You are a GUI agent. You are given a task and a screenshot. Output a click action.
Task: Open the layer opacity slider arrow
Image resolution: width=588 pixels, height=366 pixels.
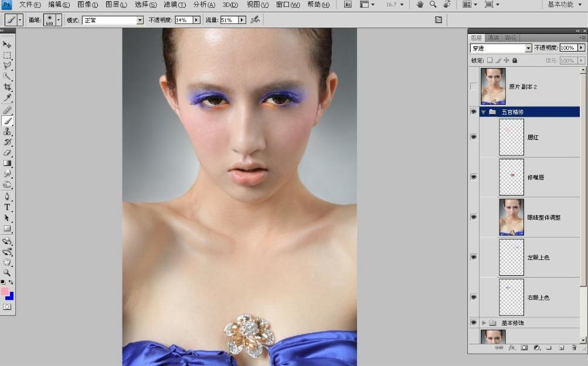tap(581, 47)
